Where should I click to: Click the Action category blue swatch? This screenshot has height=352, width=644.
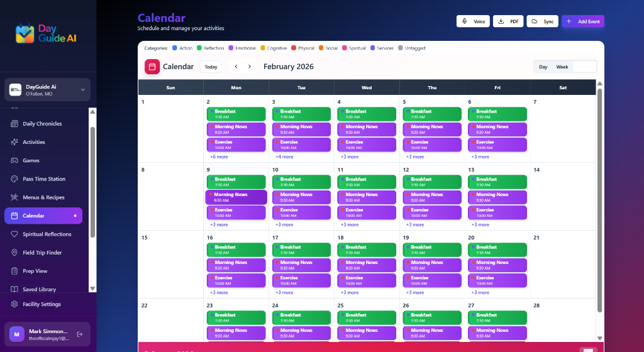[175, 48]
